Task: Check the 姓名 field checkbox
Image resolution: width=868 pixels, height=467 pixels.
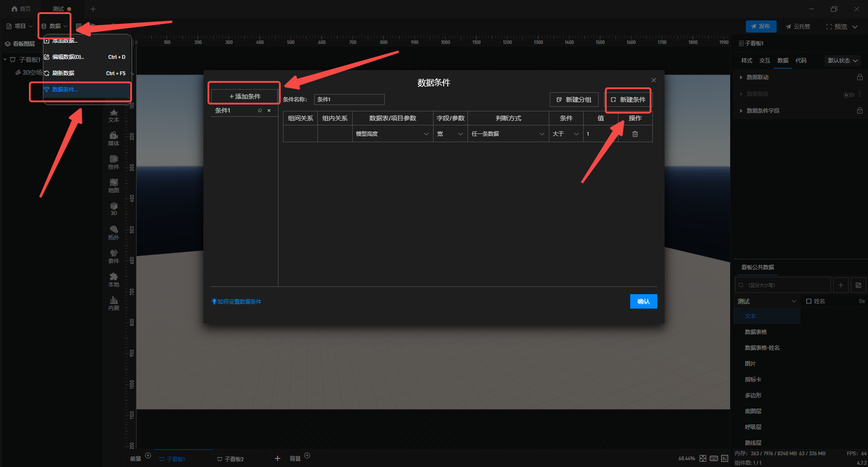Action: click(x=809, y=301)
